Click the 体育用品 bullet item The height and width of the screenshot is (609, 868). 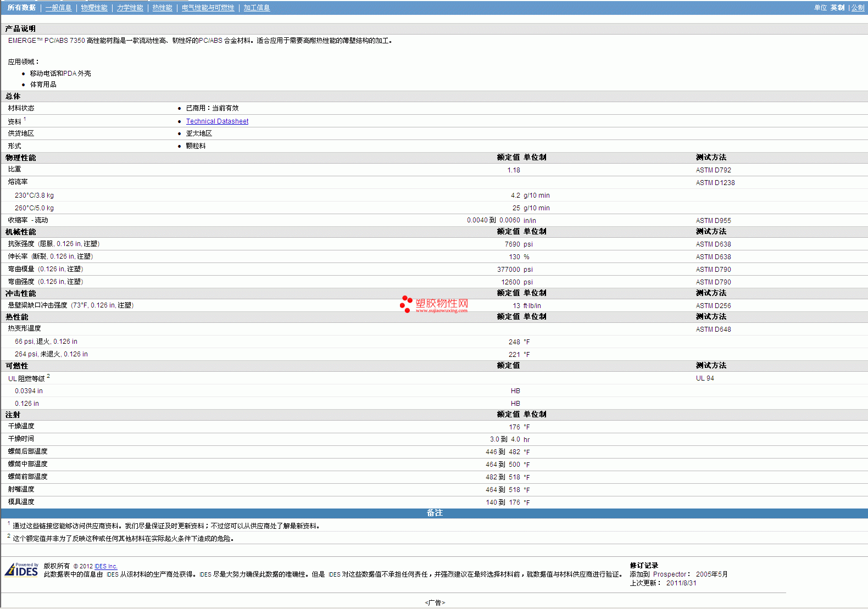click(43, 85)
